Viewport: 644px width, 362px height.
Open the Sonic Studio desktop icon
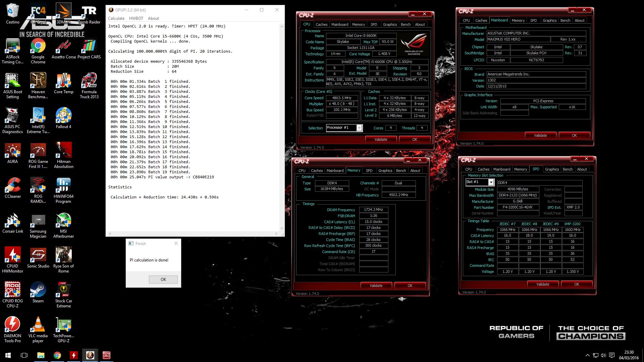[x=38, y=258]
